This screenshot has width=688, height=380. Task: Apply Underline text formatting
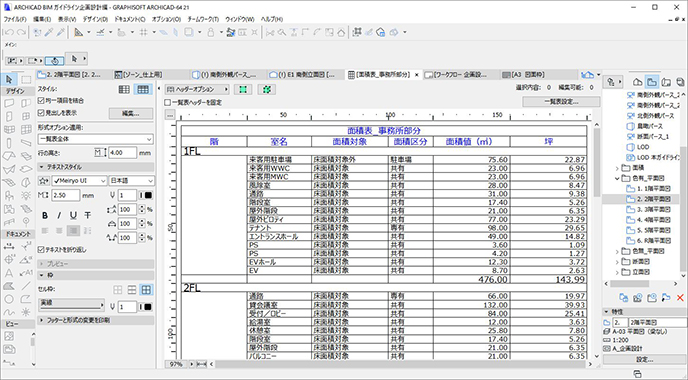[x=73, y=215]
